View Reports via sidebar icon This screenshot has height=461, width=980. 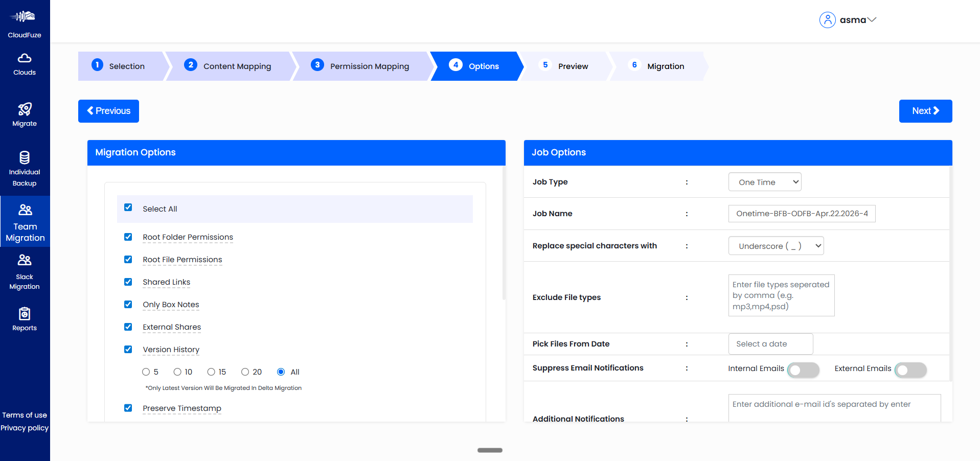coord(24,318)
